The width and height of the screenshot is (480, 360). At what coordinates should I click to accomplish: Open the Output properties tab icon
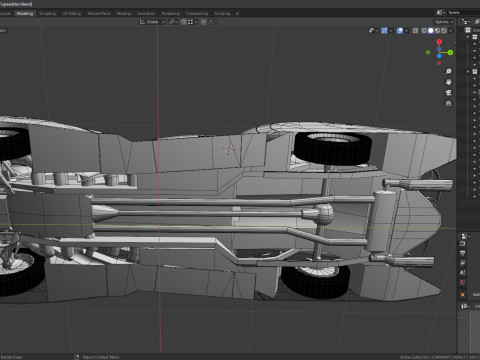click(x=463, y=253)
